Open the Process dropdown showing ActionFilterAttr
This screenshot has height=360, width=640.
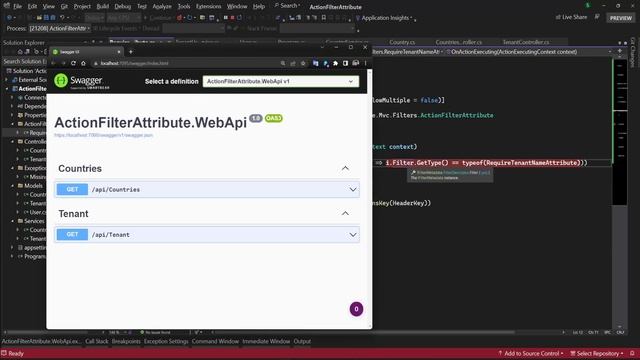coord(60,29)
